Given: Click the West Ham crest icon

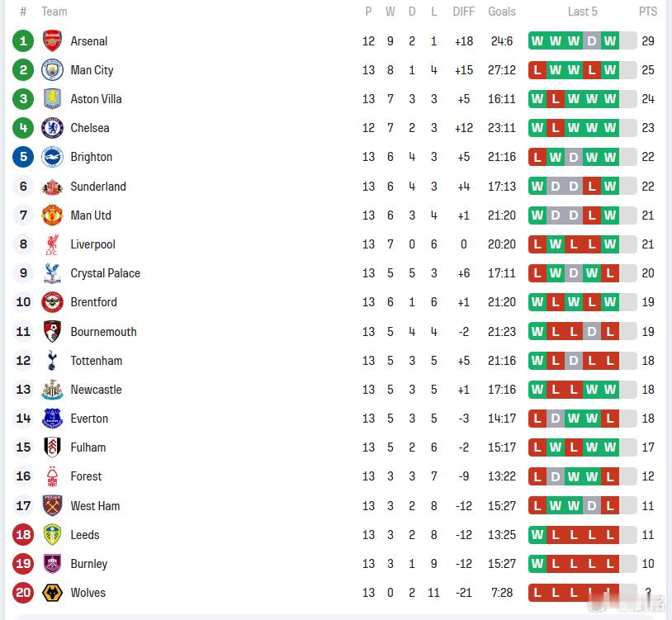Looking at the screenshot, I should [x=52, y=506].
